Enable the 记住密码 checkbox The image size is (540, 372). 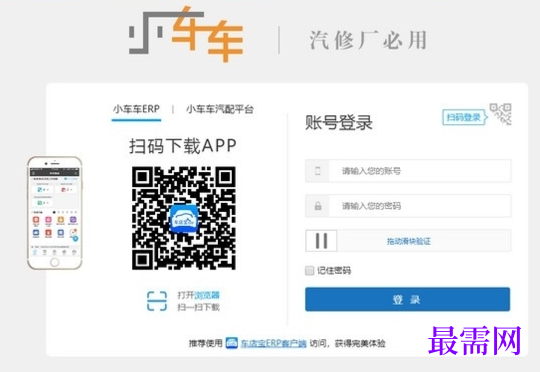point(309,270)
